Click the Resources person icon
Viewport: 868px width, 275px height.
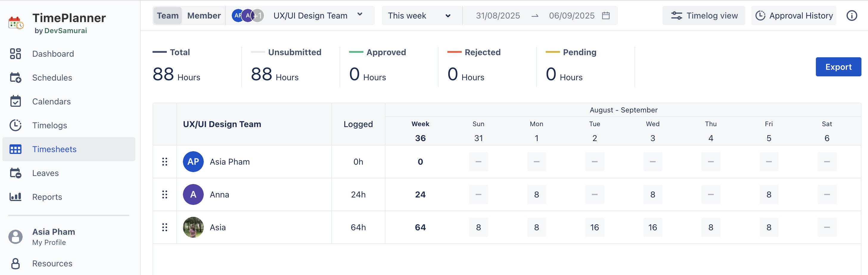15,263
